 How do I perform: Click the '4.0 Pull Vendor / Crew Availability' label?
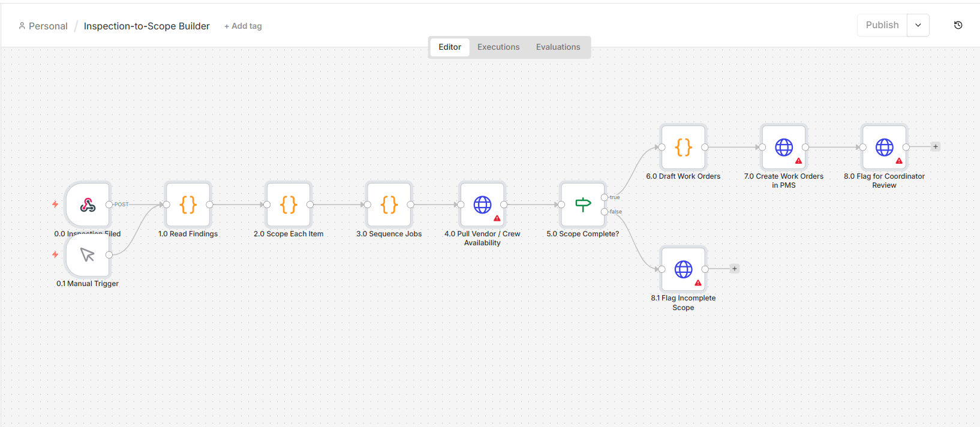[482, 238]
